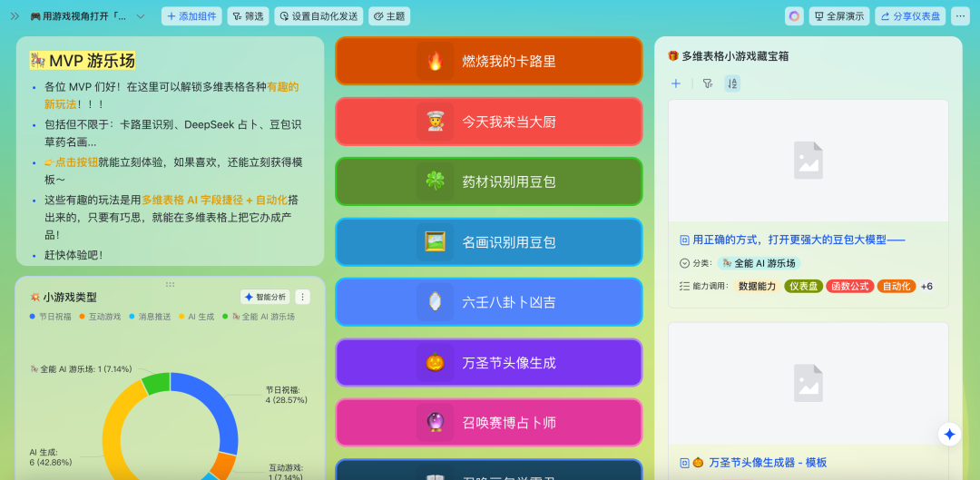
Task: Click the 全能 AI 游乐场 category tag
Action: click(759, 263)
